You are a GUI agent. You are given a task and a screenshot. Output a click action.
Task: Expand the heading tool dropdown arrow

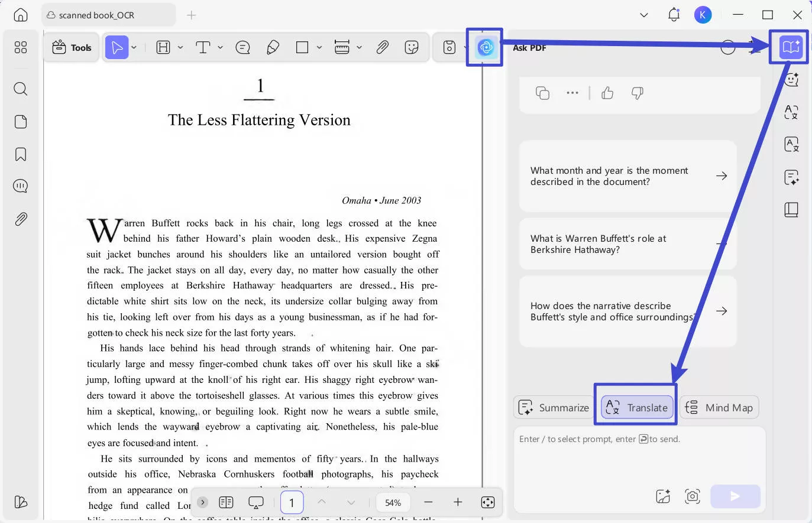(180, 47)
